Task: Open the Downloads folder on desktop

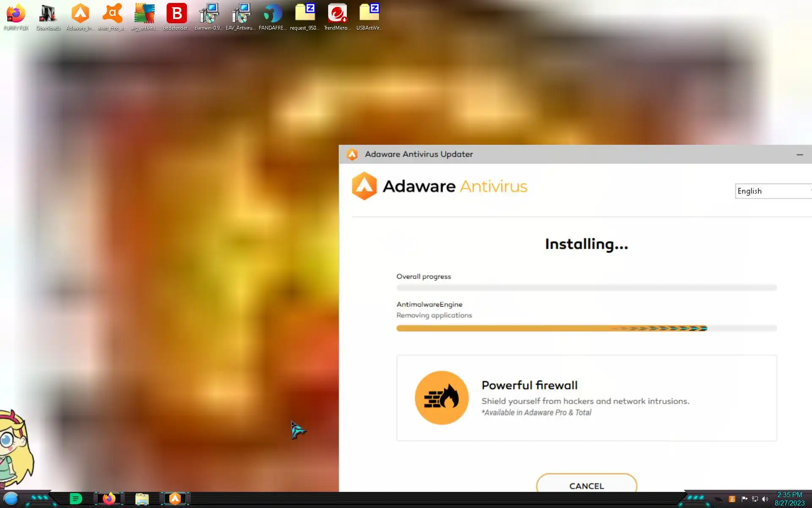Action: [x=48, y=14]
